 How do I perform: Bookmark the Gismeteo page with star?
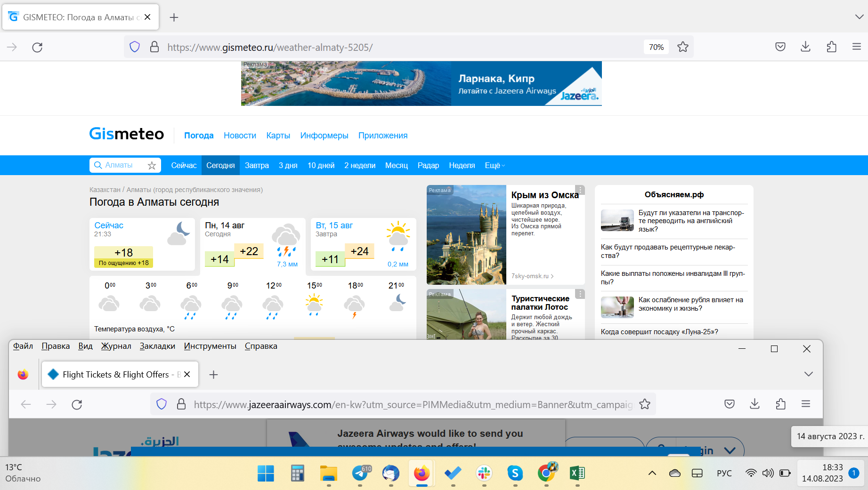682,47
